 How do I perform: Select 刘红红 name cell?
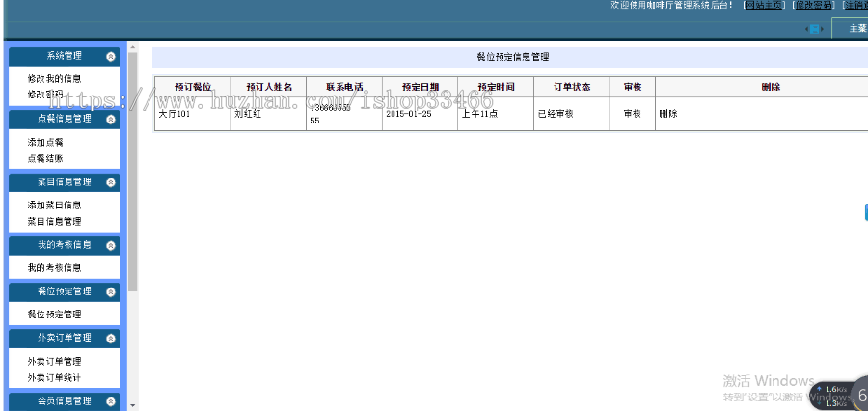pyautogui.click(x=268, y=114)
